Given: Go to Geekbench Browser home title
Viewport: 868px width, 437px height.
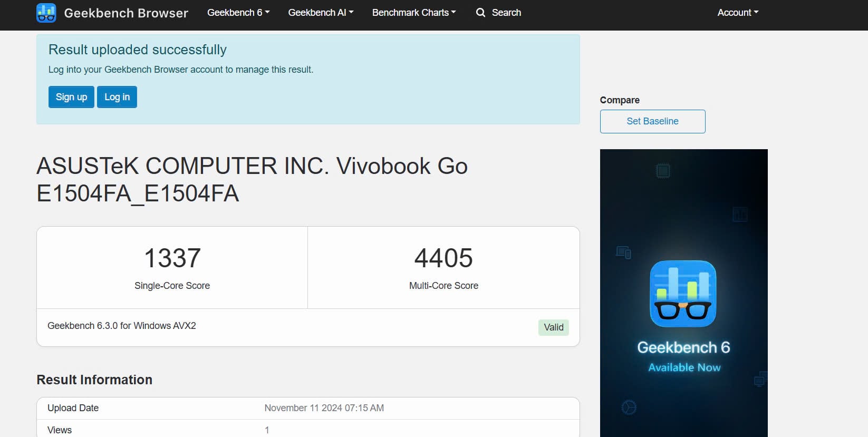Looking at the screenshot, I should click(x=126, y=13).
